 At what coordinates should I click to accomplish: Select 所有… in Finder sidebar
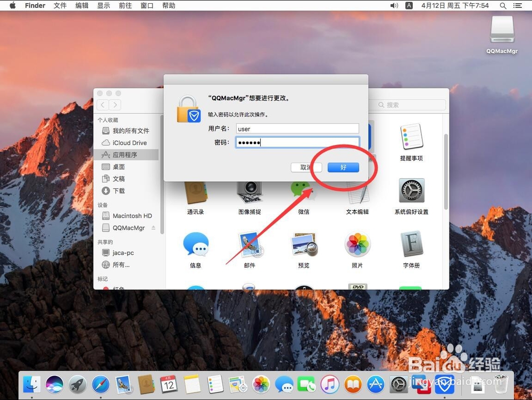point(126,265)
